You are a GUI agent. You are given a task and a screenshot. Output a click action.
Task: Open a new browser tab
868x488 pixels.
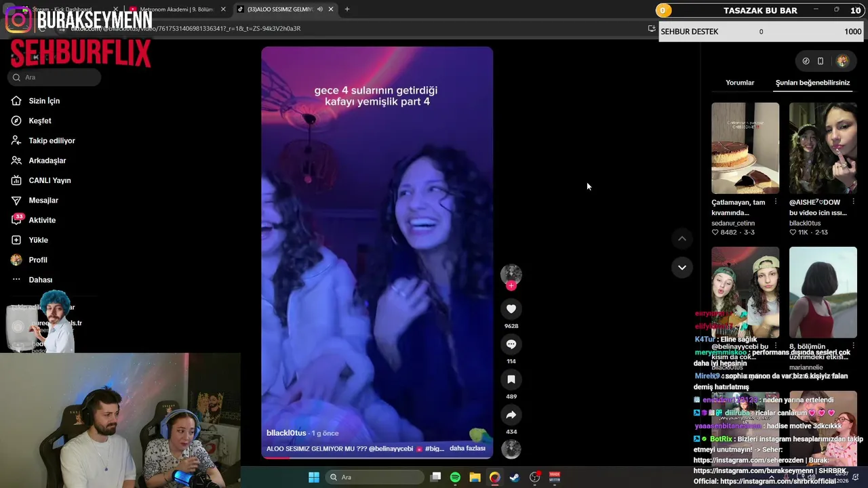click(x=347, y=9)
